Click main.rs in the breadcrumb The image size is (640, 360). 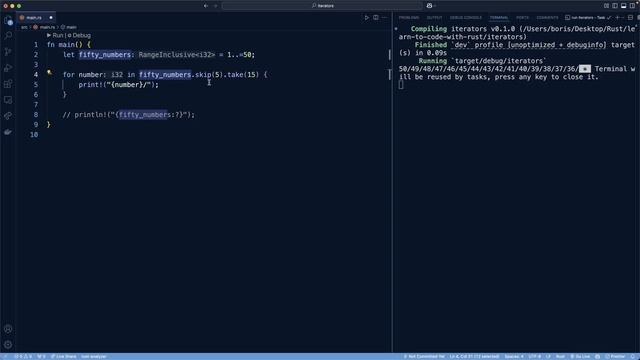pyautogui.click(x=47, y=27)
